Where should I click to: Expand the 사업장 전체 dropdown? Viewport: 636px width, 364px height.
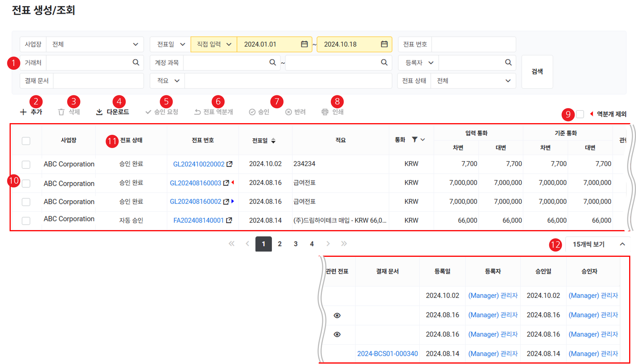pos(135,44)
